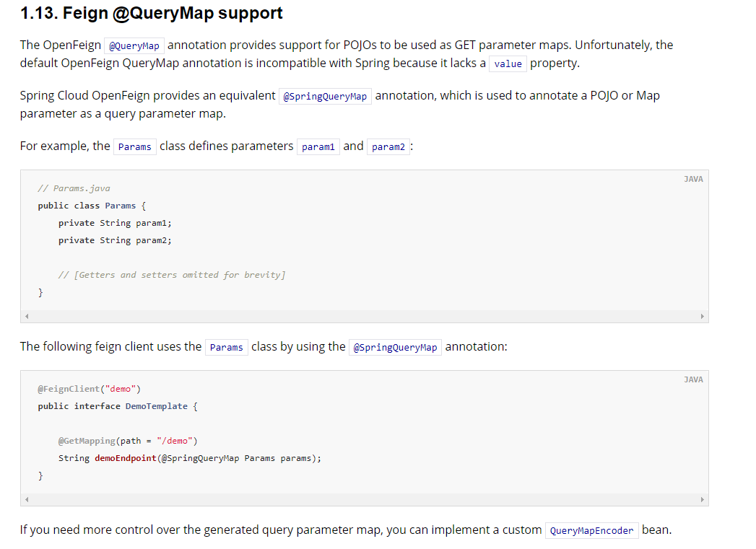Select the @SpringQueryMap badge in the second paragraph
Viewport: 756px width, 549px height.
coord(325,95)
